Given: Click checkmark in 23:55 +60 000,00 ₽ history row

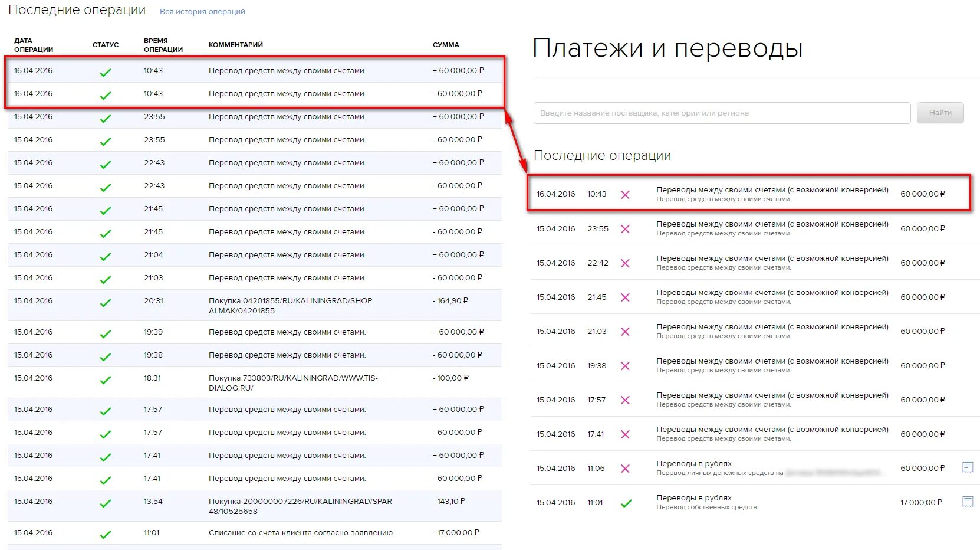Looking at the screenshot, I should [x=106, y=119].
